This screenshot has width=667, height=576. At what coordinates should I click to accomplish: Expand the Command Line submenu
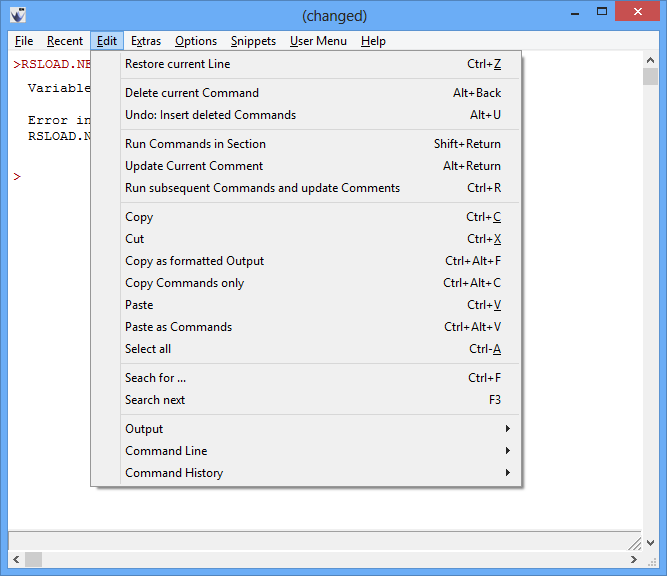point(306,451)
